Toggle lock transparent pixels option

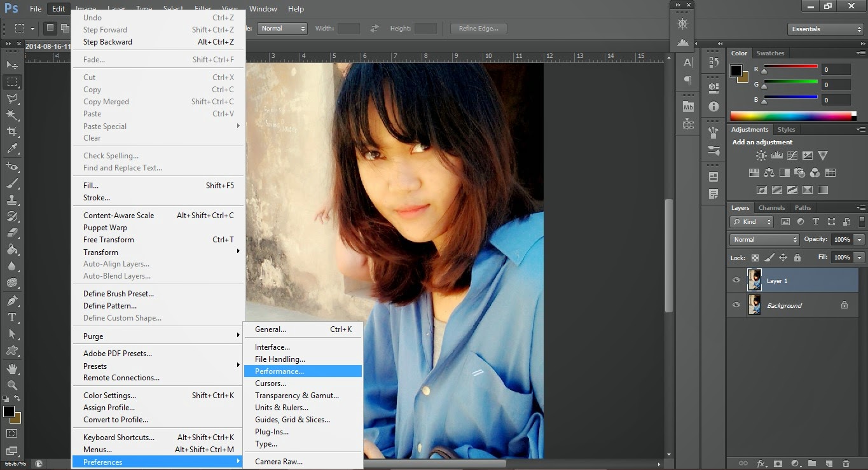click(x=755, y=258)
